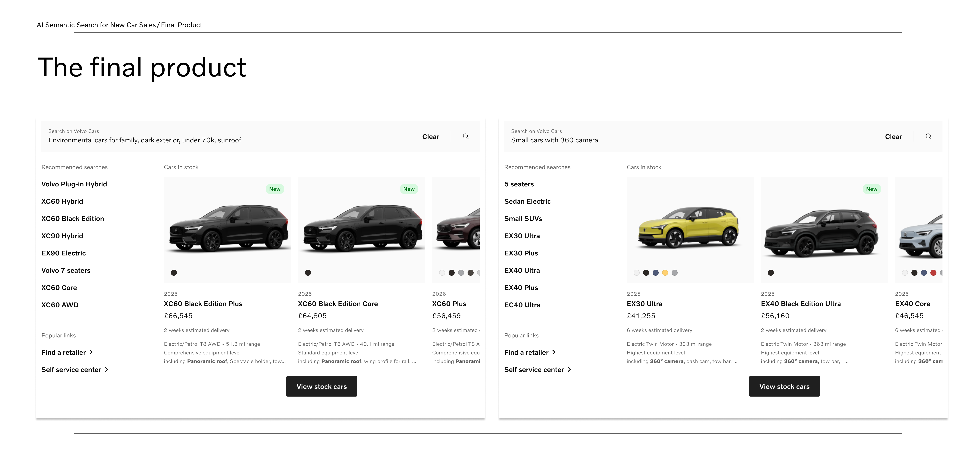Pick the blue color swatch on EX30 Ultra card
This screenshot has height=466, width=980.
(655, 272)
